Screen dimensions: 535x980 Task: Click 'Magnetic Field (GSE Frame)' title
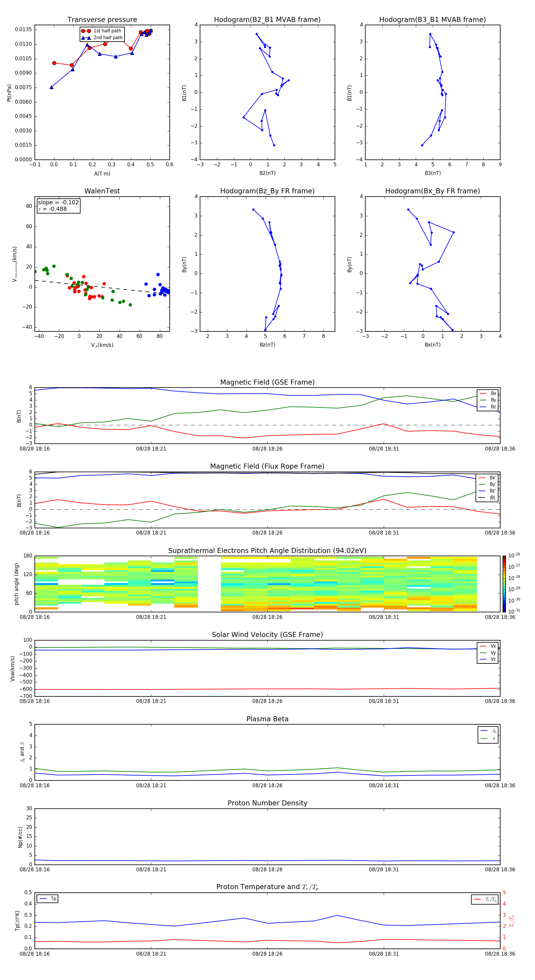[x=267, y=382]
